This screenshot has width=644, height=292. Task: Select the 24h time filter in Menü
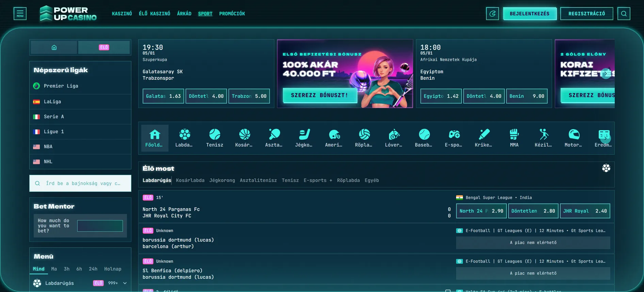[x=93, y=269]
